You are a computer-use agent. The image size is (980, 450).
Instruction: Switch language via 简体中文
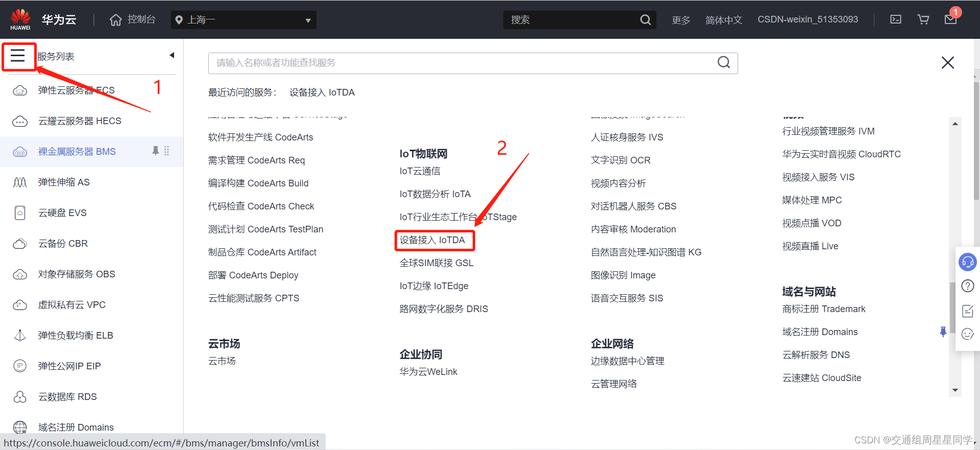click(x=724, y=20)
